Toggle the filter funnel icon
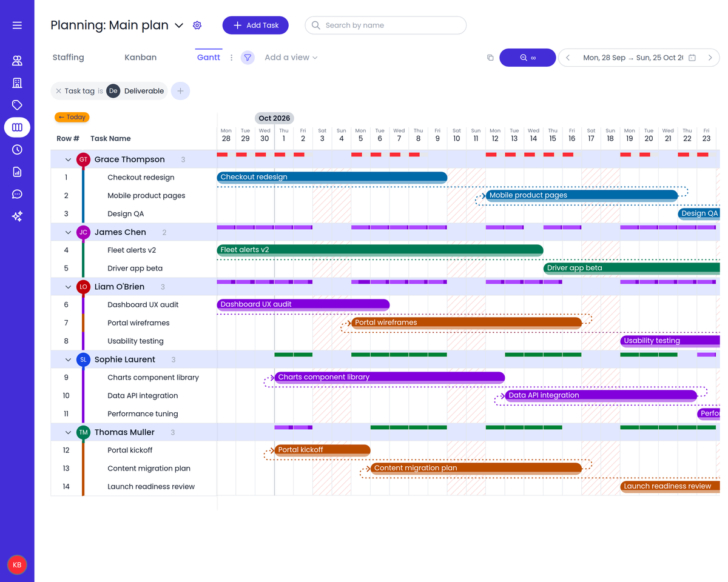 pyautogui.click(x=248, y=58)
